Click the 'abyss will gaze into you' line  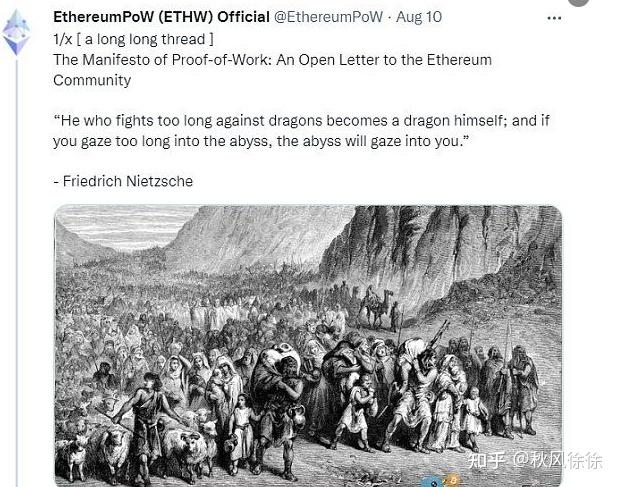point(262,141)
